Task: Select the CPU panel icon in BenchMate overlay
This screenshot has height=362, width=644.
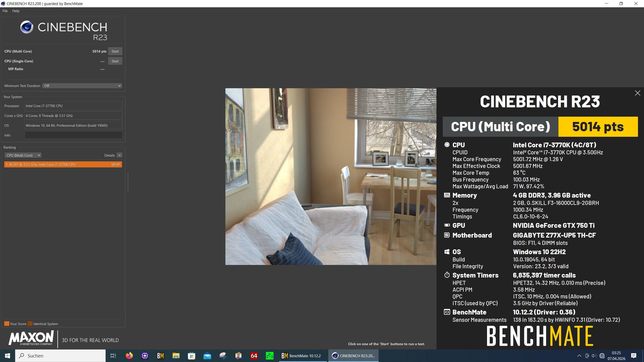Action: click(x=447, y=145)
